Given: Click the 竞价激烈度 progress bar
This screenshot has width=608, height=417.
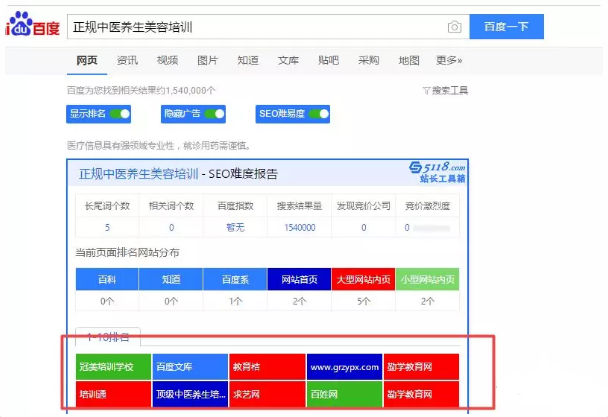Looking at the screenshot, I should [x=432, y=228].
